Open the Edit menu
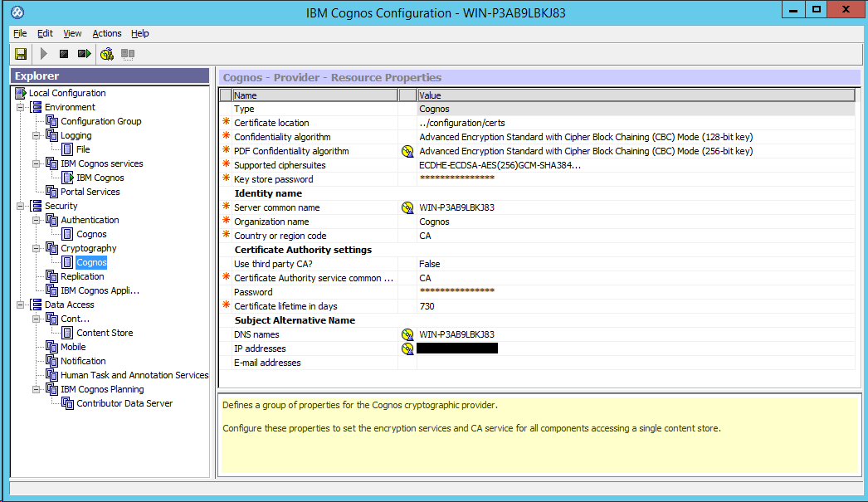The height and width of the screenshot is (502, 868). (45, 33)
